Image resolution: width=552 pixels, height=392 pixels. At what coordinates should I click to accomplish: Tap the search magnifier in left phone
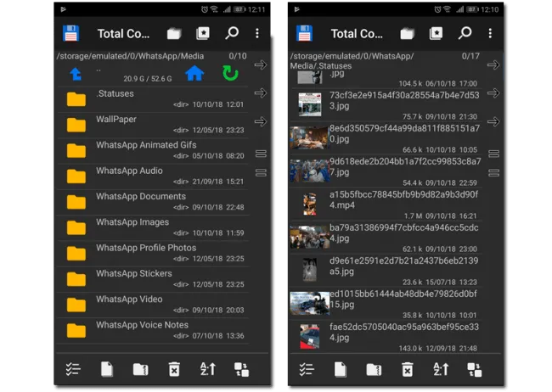tap(232, 33)
